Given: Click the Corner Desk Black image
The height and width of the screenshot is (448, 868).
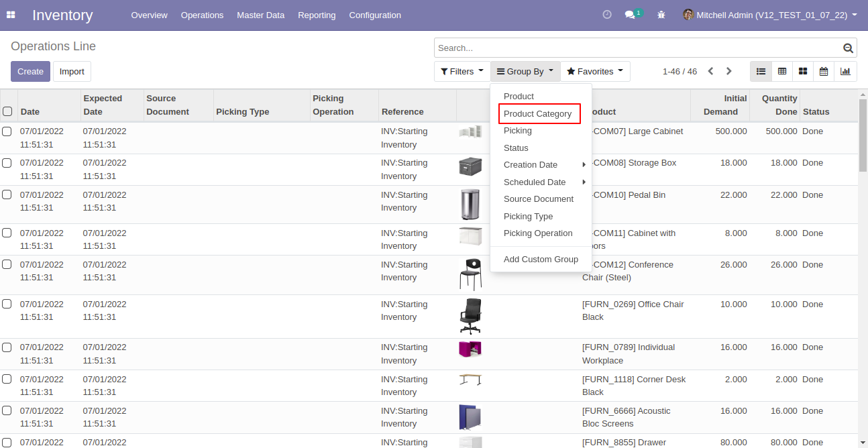Looking at the screenshot, I should (470, 380).
